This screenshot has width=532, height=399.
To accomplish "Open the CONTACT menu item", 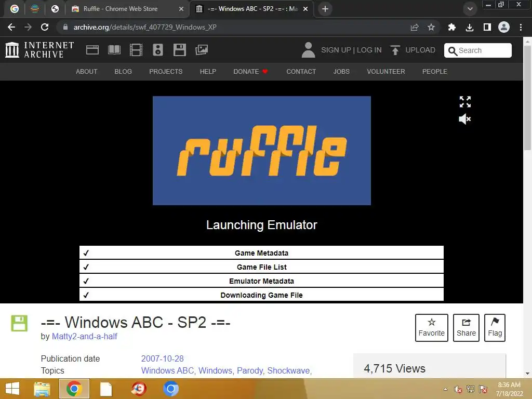I will 301,72.
